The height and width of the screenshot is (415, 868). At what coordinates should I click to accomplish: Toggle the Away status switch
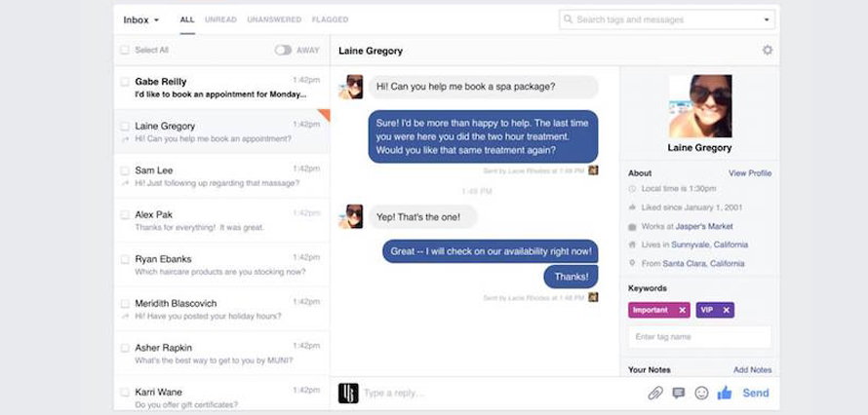pyautogui.click(x=283, y=50)
